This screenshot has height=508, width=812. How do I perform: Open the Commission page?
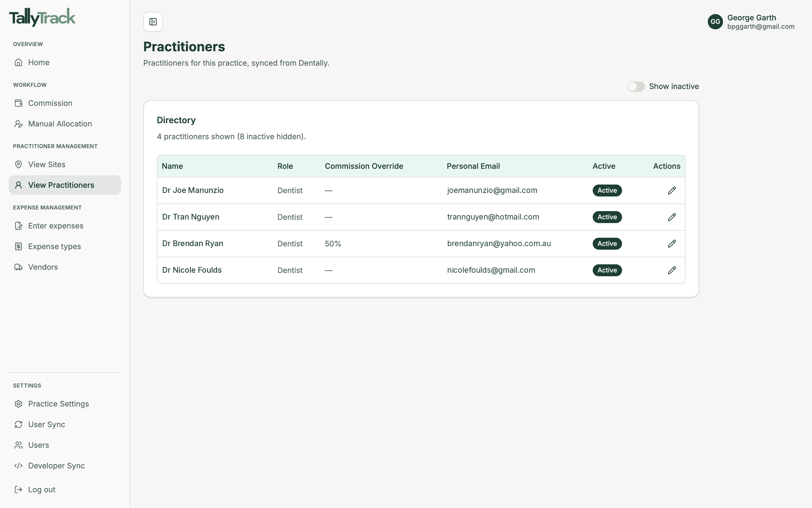point(65,103)
